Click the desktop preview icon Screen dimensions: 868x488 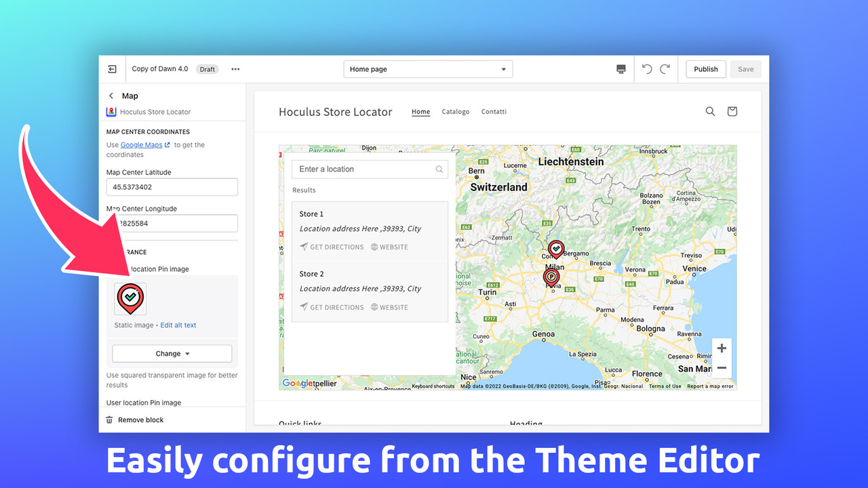point(620,68)
